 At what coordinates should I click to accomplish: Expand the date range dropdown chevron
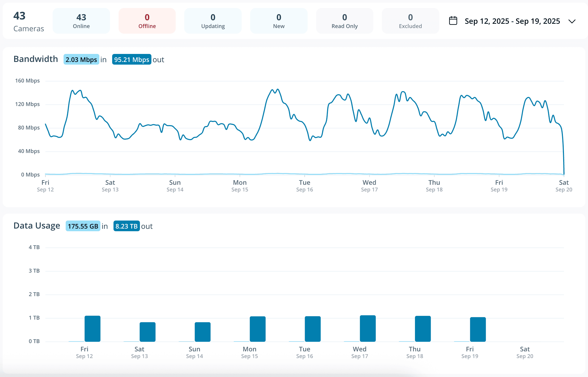point(572,22)
